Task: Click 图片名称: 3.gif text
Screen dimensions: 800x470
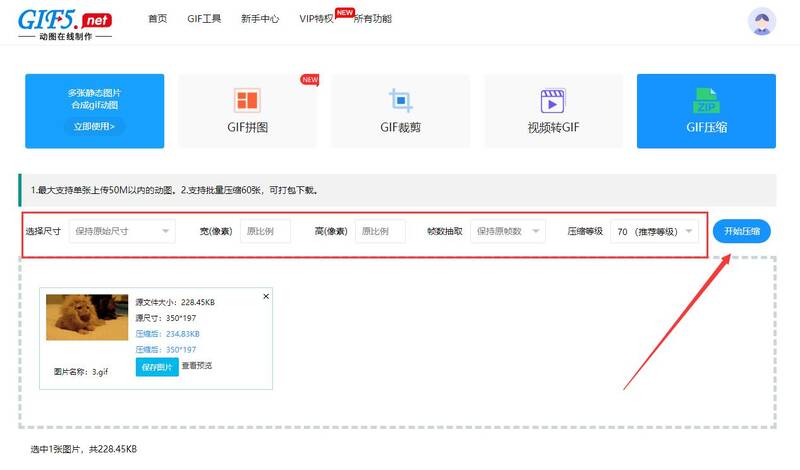Action: point(81,372)
